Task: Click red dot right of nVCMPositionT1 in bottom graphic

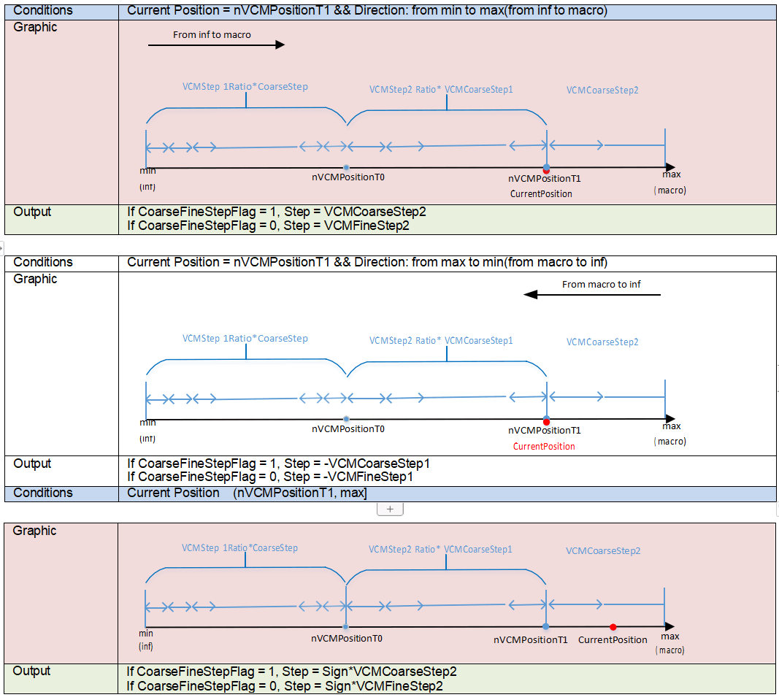Action: (613, 627)
